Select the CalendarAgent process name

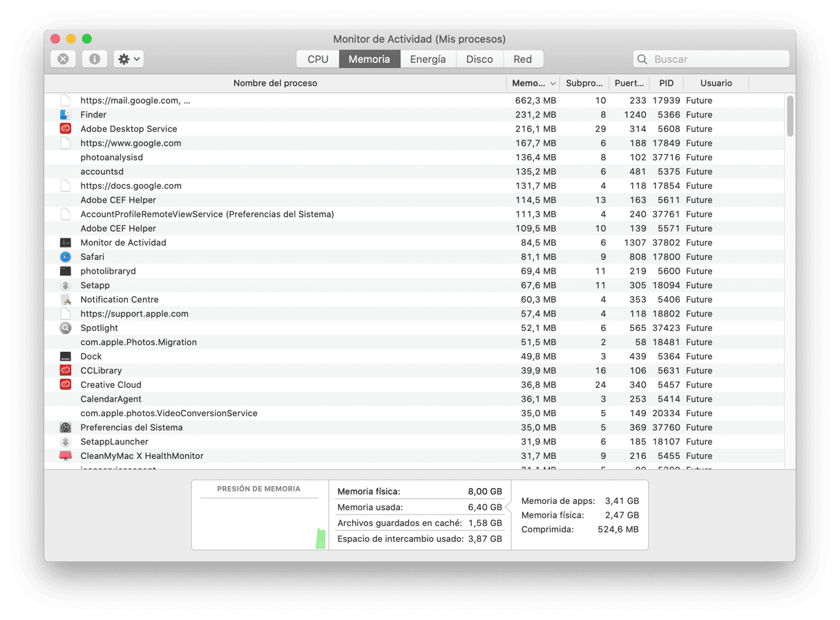(111, 399)
